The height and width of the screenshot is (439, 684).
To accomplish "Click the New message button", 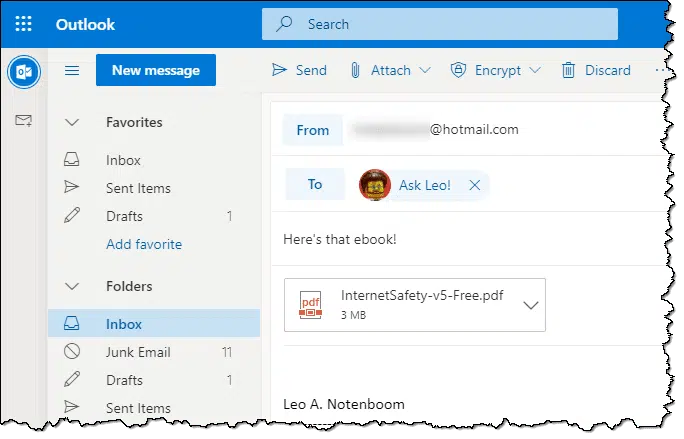I will (x=156, y=70).
